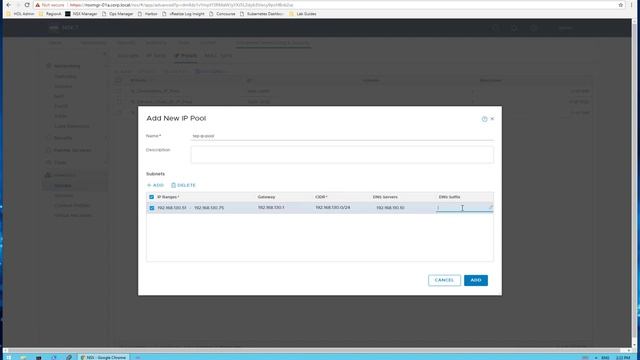Click the Gateway cell 192.168.130.1
640x360 pixels.
point(271,208)
